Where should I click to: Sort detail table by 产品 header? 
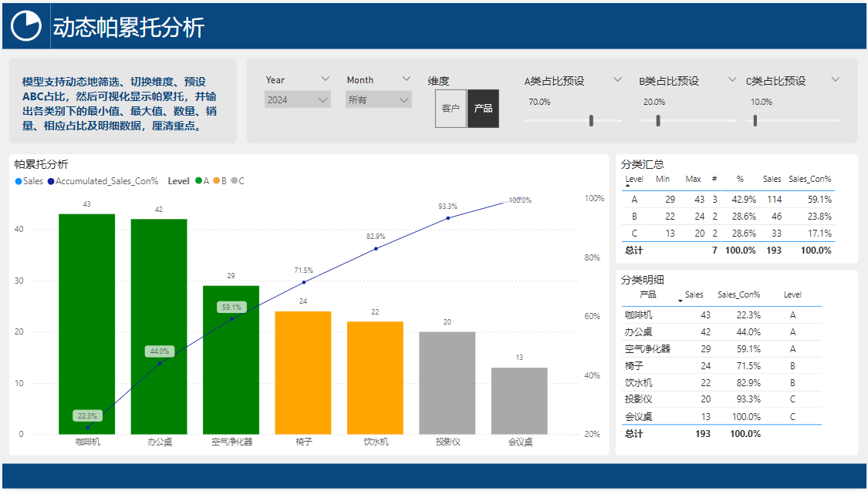(x=647, y=294)
